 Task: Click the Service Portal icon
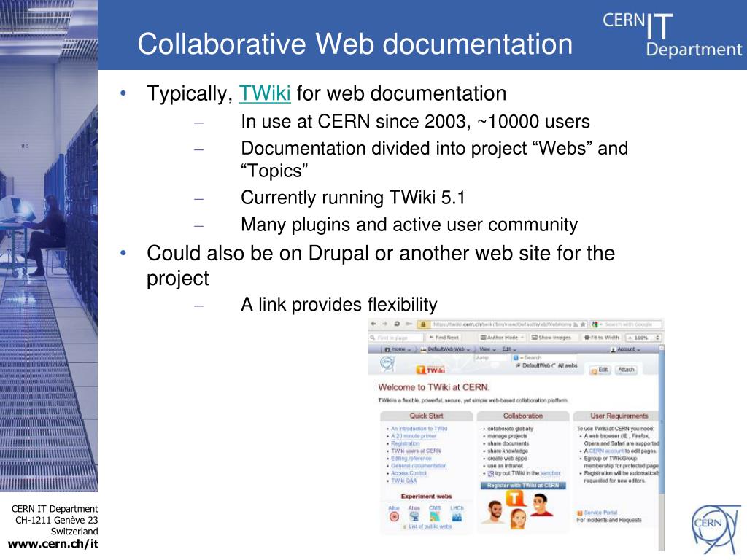[580, 513]
